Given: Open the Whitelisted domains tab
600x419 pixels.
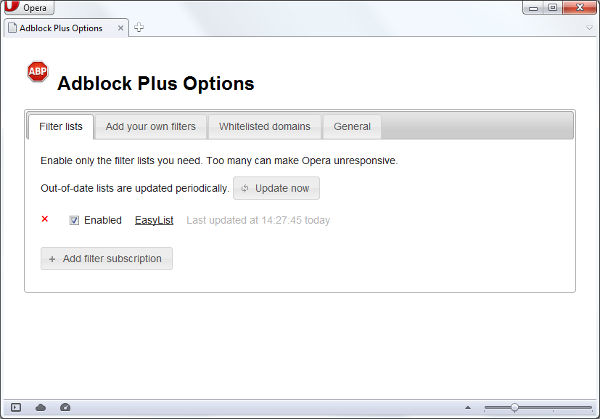Looking at the screenshot, I should coord(265,126).
